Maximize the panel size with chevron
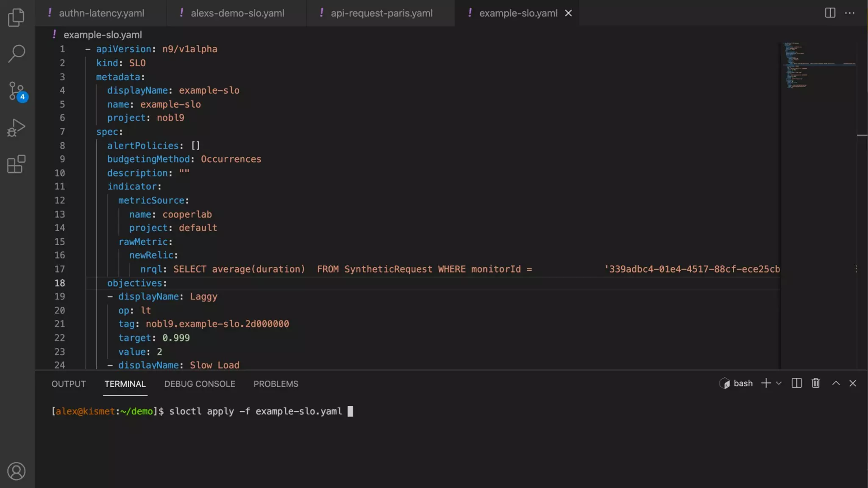The height and width of the screenshot is (488, 868). pyautogui.click(x=836, y=383)
